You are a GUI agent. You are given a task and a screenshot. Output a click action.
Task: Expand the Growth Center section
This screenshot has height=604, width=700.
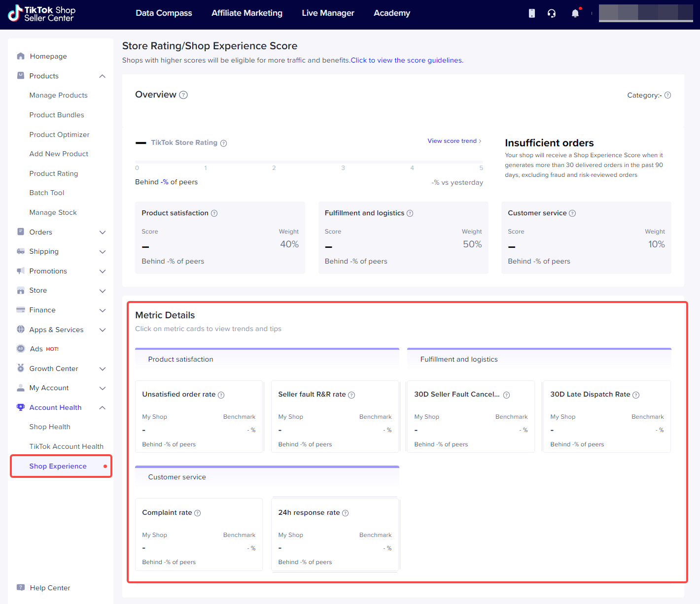pyautogui.click(x=103, y=369)
